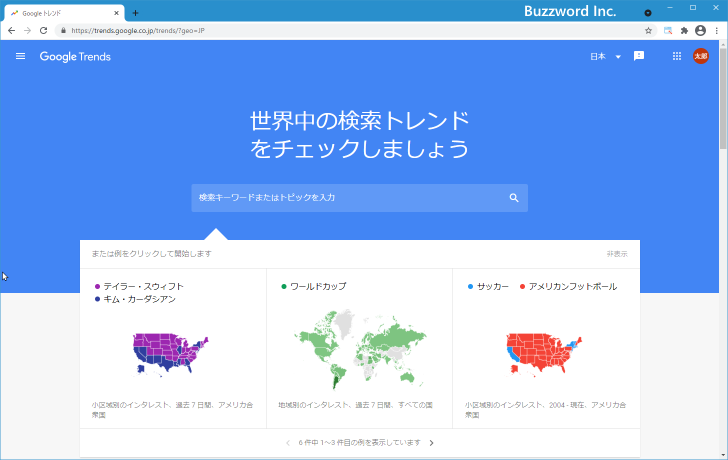The height and width of the screenshot is (460, 728).
Task: Show next examples with right chevron
Action: point(431,443)
